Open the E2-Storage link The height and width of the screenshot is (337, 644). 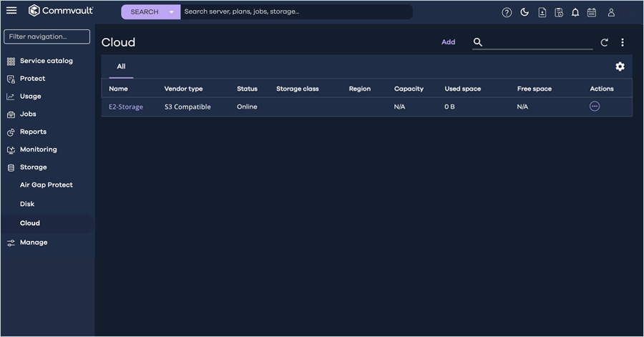[x=126, y=107]
